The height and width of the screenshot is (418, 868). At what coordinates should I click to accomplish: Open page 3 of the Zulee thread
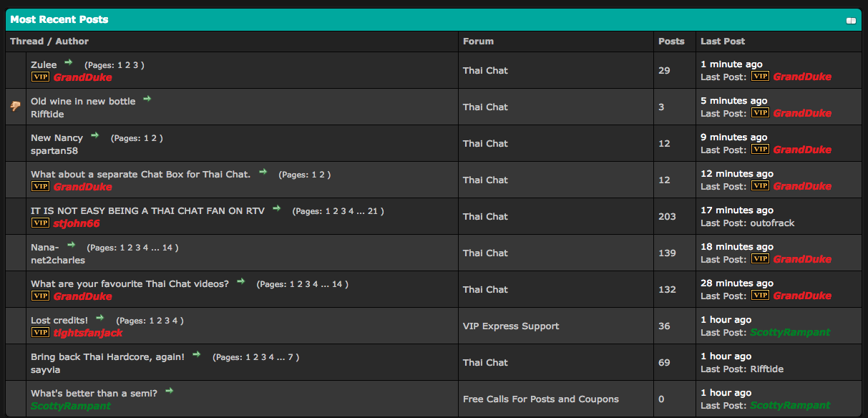(x=135, y=65)
